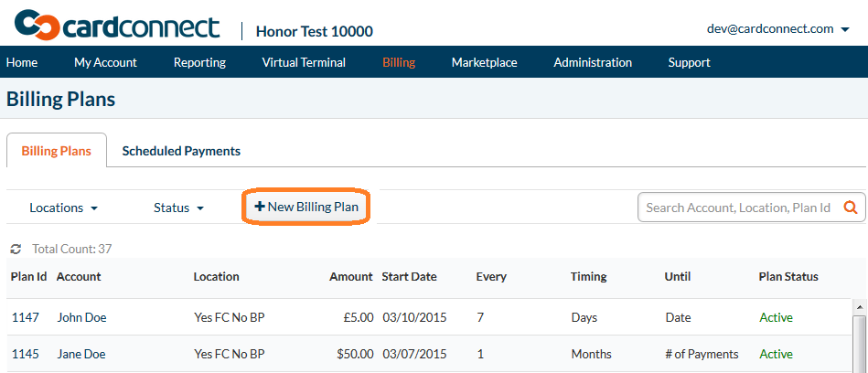Open the My Account menu
The image size is (868, 373).
point(105,62)
